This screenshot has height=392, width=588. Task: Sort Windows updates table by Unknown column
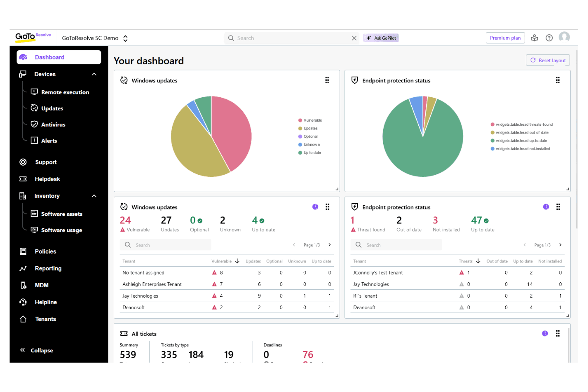pos(297,261)
